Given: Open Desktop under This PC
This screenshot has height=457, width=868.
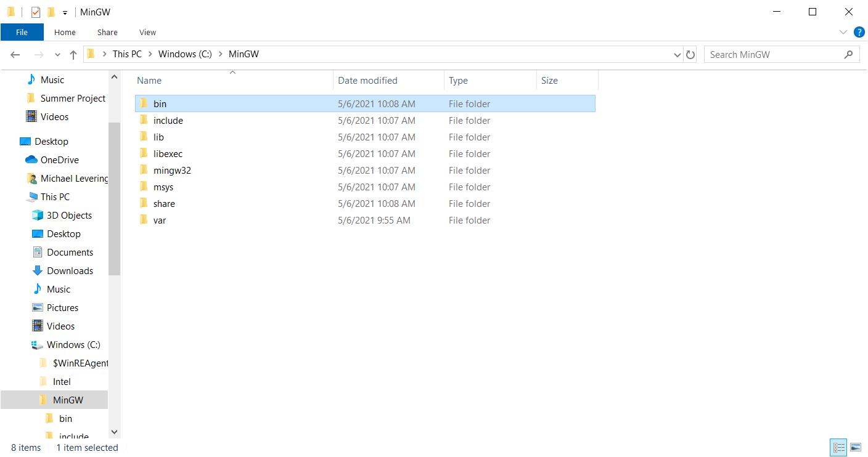Looking at the screenshot, I should tap(63, 234).
